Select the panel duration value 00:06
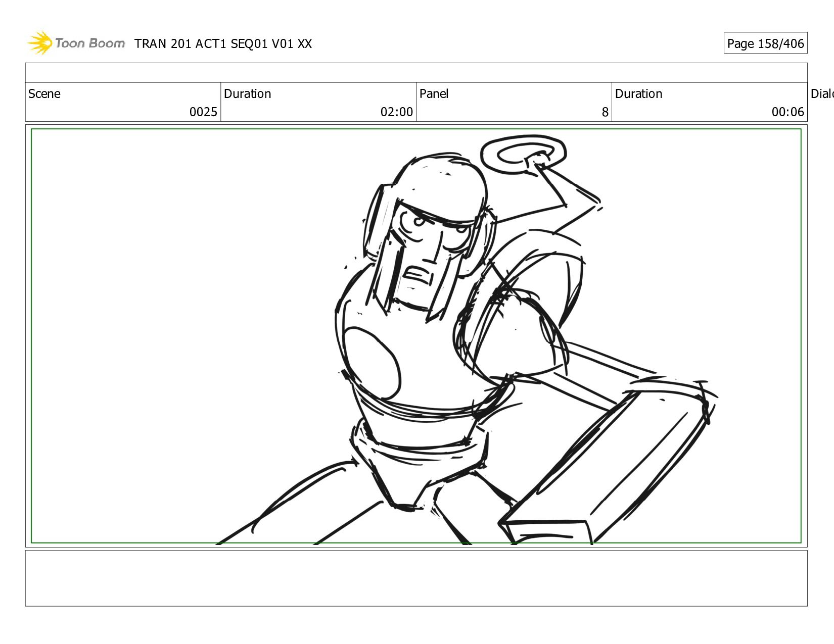 787,112
